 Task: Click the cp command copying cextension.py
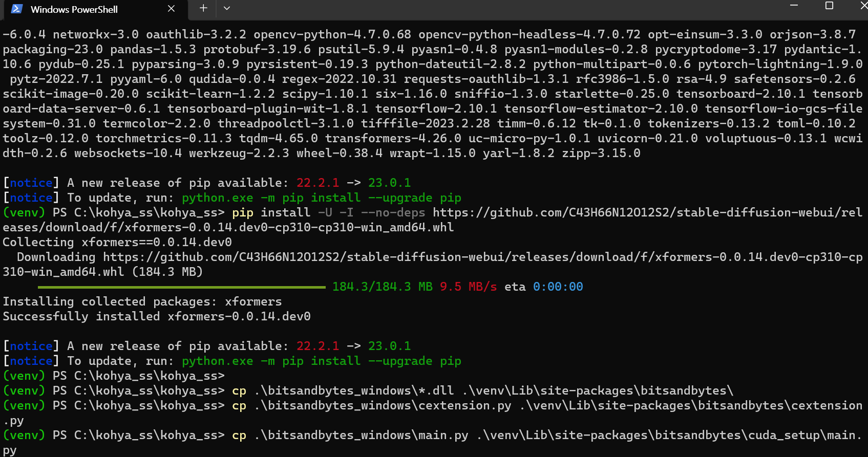point(433,412)
